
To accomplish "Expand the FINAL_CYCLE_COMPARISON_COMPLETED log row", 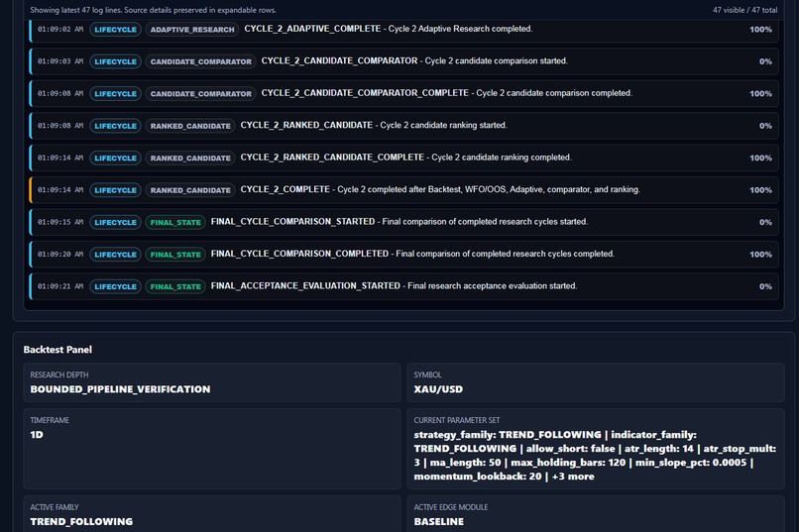I will tap(404, 254).
